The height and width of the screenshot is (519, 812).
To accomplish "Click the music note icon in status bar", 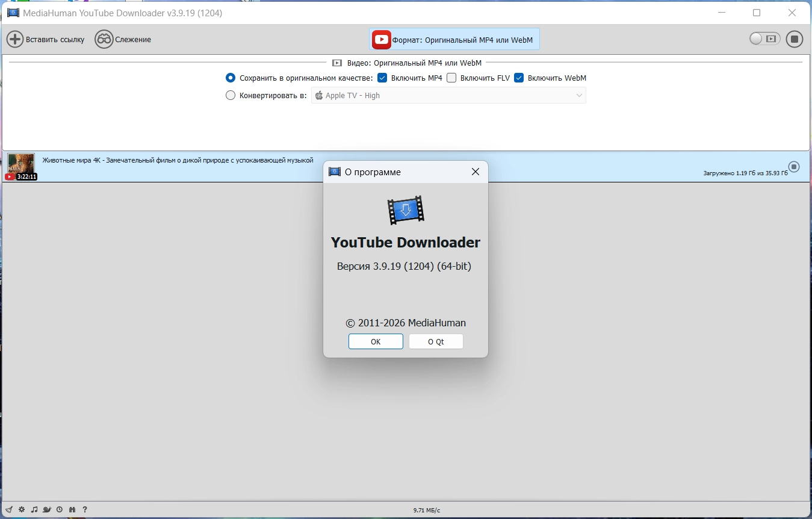I will (34, 509).
